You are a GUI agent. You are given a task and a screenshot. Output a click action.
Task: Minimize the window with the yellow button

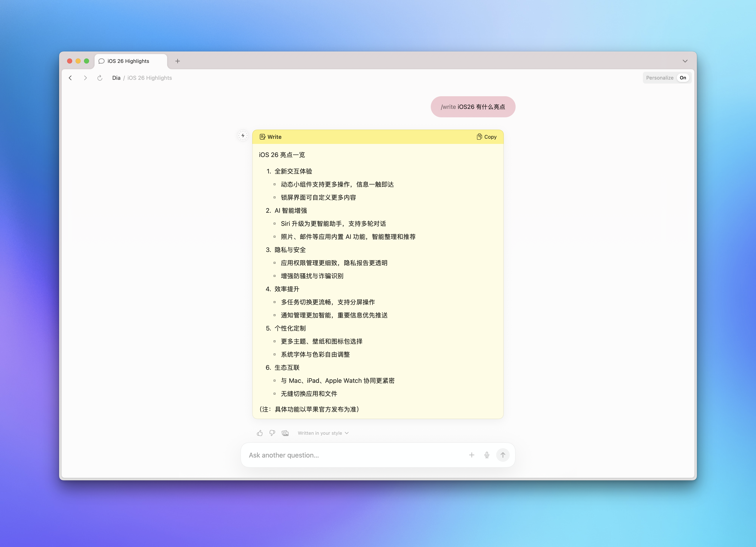click(78, 61)
